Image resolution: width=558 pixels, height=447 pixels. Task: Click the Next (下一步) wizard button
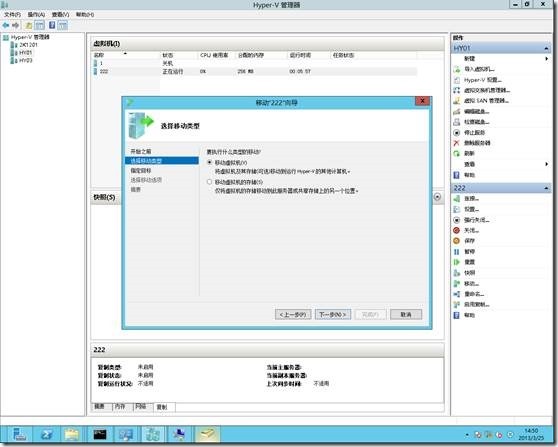[x=333, y=315]
